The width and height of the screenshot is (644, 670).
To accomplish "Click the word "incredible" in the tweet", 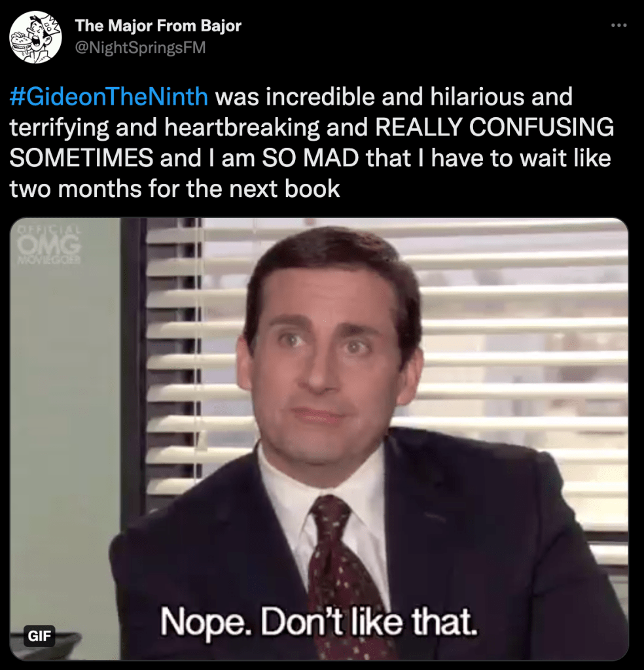I will coord(320,97).
